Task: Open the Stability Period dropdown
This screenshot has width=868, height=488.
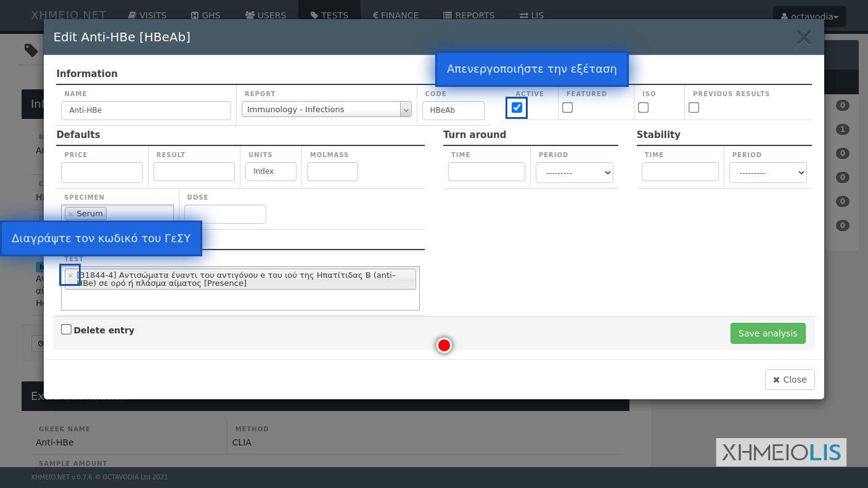Action: tap(768, 173)
